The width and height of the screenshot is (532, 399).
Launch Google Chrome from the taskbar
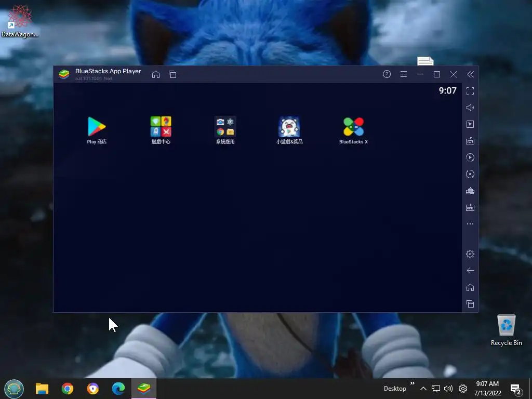[68, 389]
